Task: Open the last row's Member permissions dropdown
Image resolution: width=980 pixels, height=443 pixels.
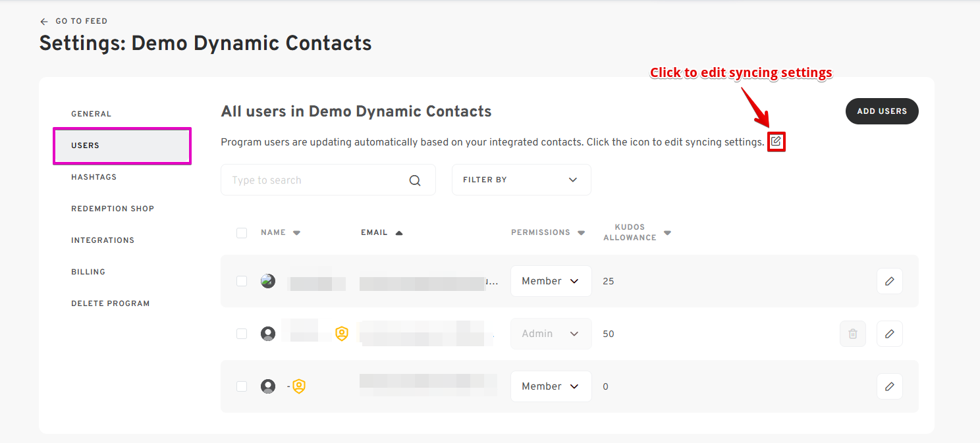Action: 551,386
